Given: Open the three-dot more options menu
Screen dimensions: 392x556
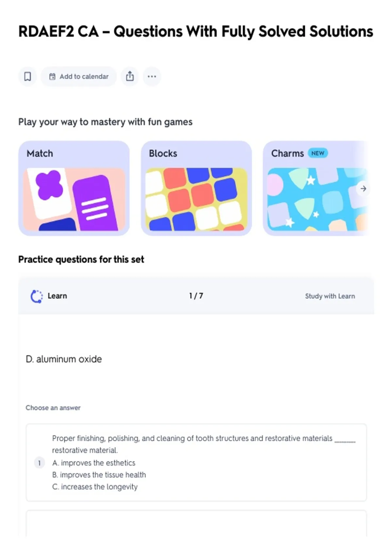Looking at the screenshot, I should pyautogui.click(x=152, y=77).
